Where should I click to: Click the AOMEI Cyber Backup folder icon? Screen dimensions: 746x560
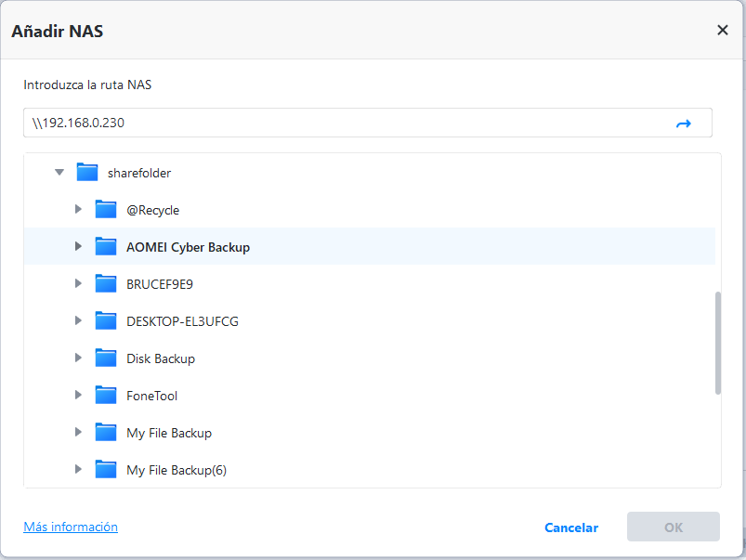coord(106,246)
